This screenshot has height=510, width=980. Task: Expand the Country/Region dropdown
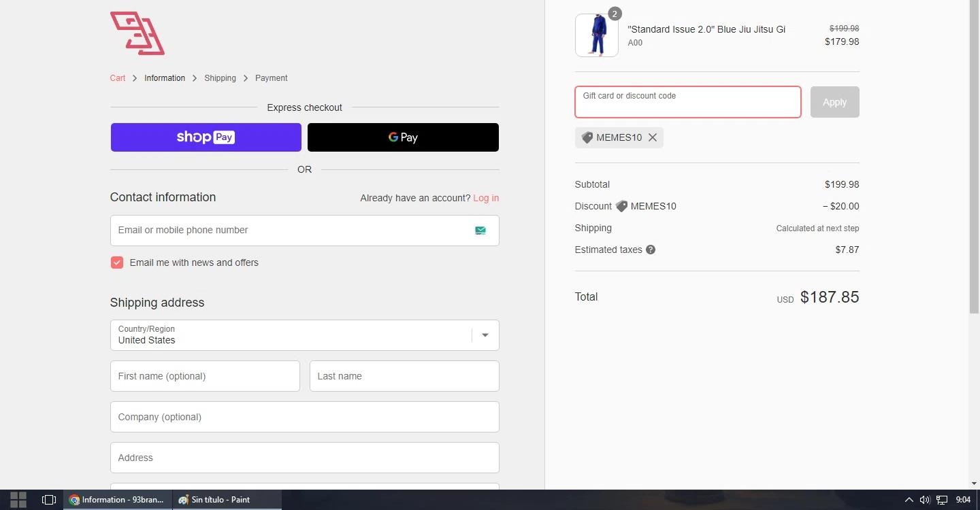(485, 335)
